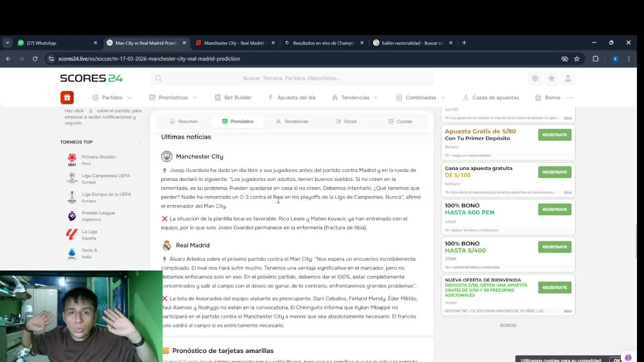Open site settings gear icon
This screenshot has width=644, height=362.
click(535, 78)
